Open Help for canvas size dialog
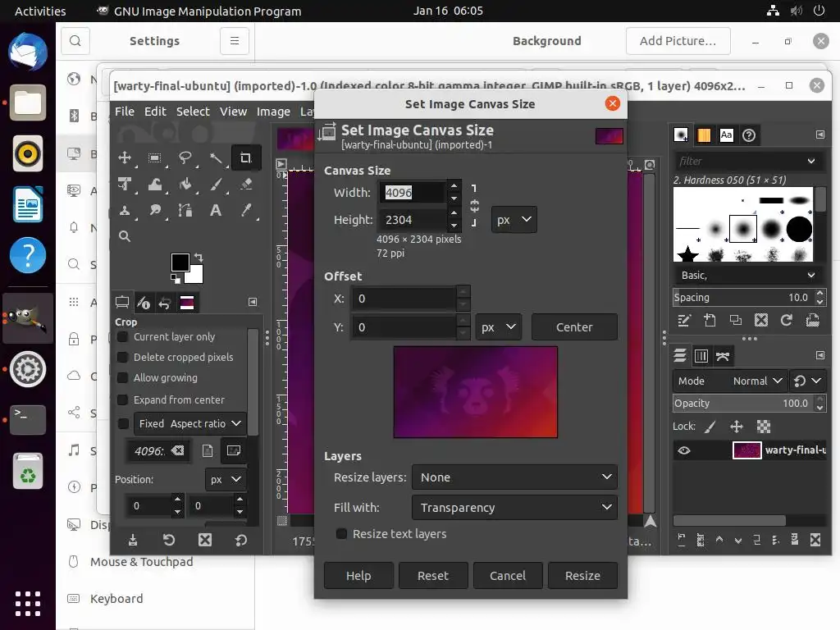The image size is (840, 630). [358, 576]
